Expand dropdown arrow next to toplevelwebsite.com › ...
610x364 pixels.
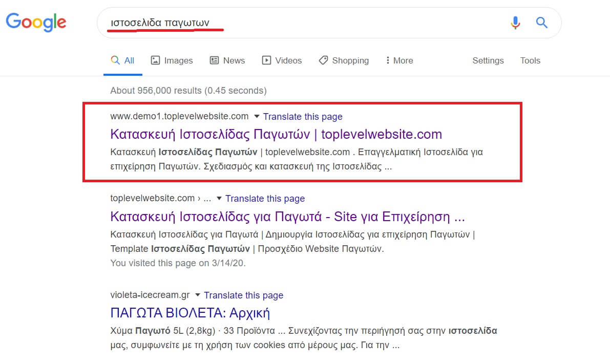219,198
